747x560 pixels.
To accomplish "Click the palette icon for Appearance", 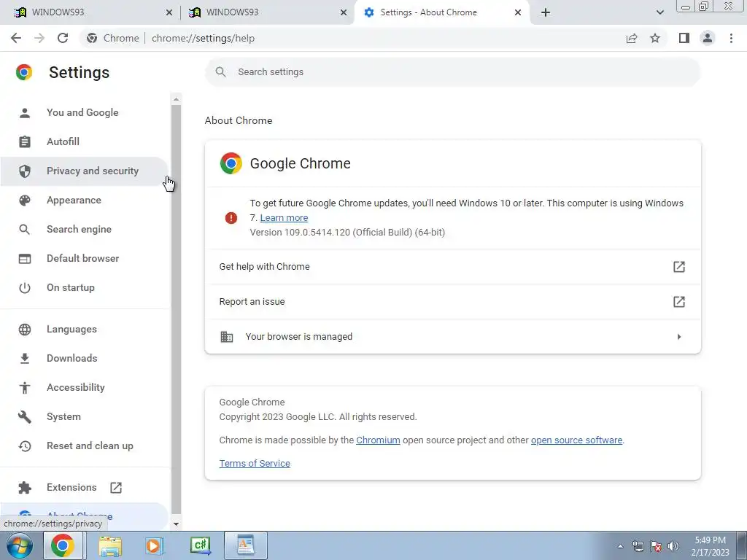I will [x=25, y=201].
